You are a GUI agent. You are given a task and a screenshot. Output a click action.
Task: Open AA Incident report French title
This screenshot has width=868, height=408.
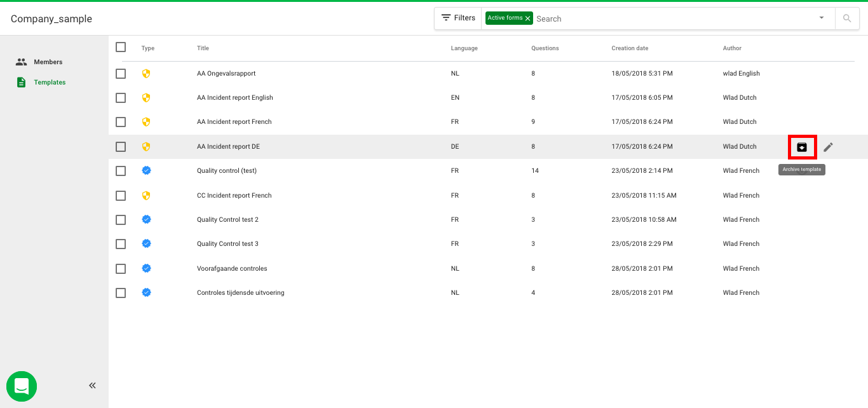tap(234, 122)
